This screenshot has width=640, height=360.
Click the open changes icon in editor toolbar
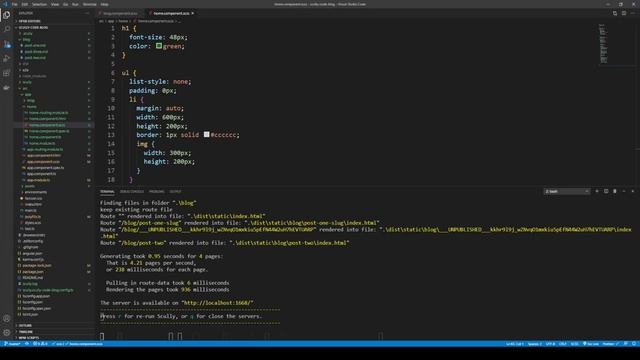[615, 13]
